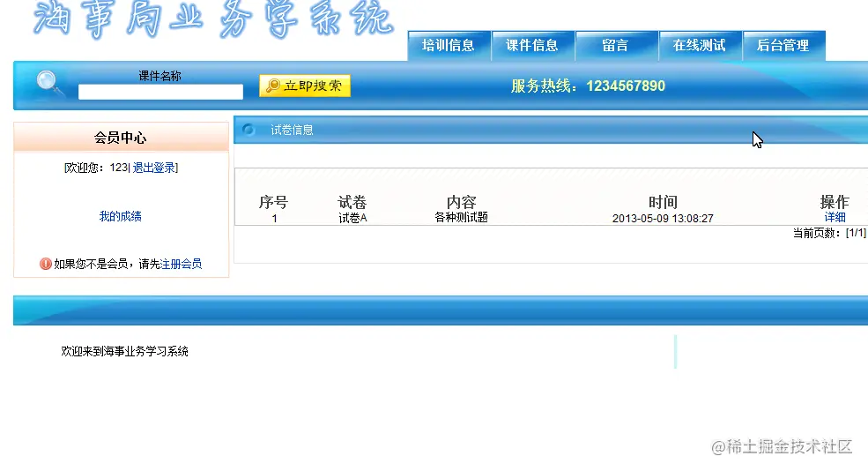The width and height of the screenshot is (868, 471).
Task: Click the 注册会员 link
Action: 181,264
